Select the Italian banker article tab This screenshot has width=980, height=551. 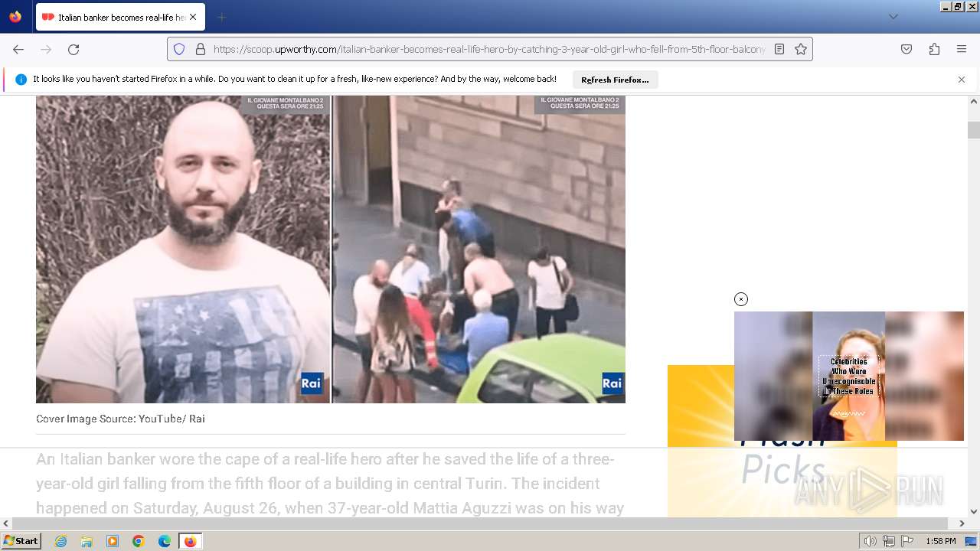coord(119,17)
